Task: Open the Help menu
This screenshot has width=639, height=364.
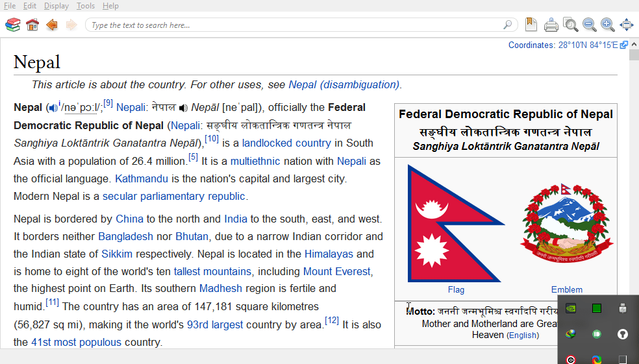Action: [110, 6]
